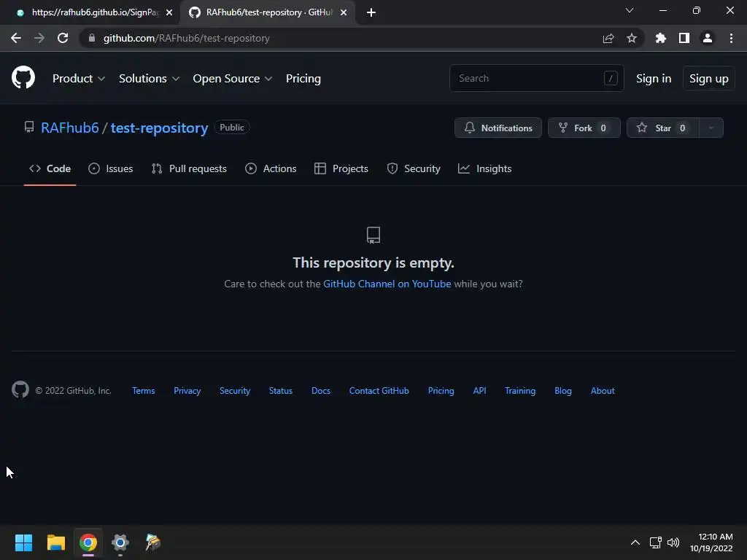Screen dimensions: 747x560
Task: Open GitHub Channel on YouTube link
Action: click(387, 284)
